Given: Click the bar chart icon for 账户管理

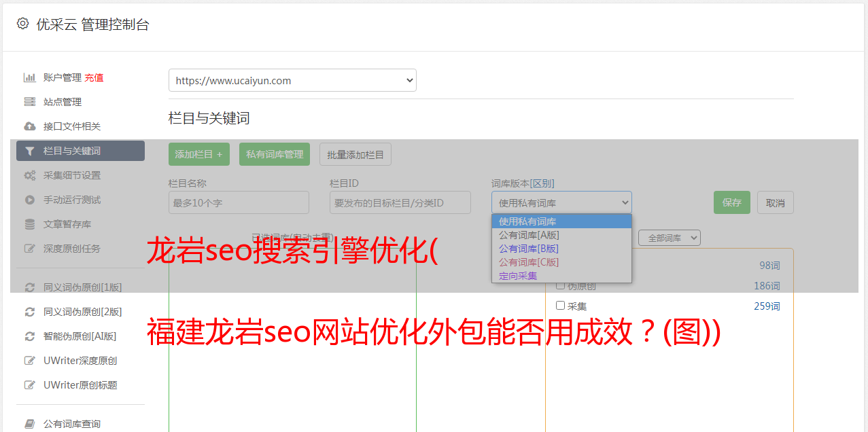Looking at the screenshot, I should 29,77.
